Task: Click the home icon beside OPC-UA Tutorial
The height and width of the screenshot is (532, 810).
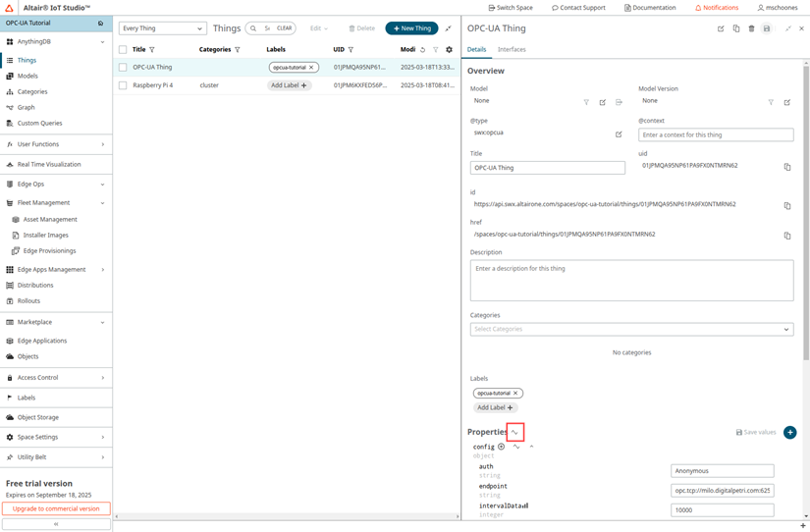Action: pyautogui.click(x=101, y=24)
